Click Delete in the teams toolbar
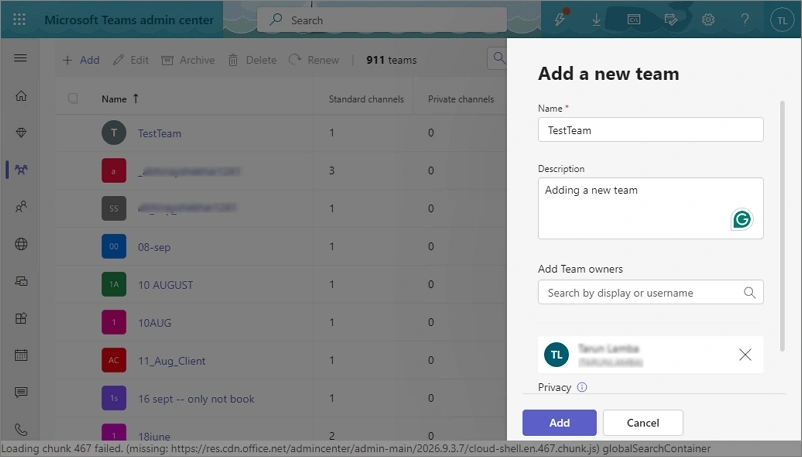The height and width of the screenshot is (457, 802). point(252,60)
